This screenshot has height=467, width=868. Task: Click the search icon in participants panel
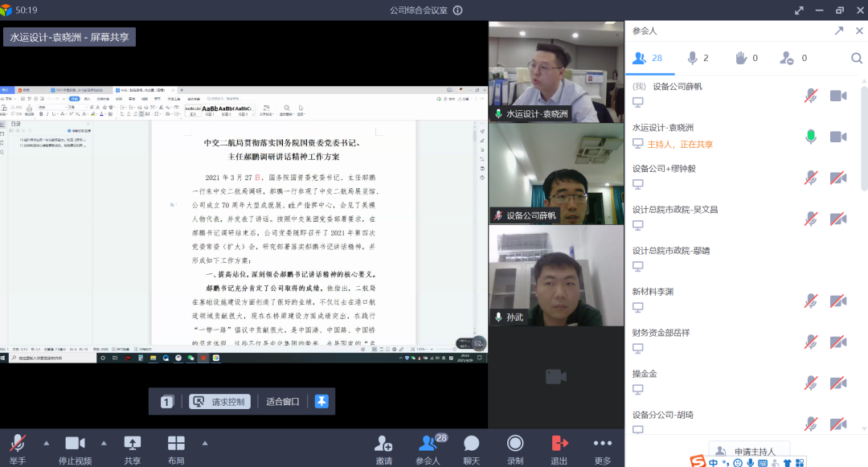point(857,58)
